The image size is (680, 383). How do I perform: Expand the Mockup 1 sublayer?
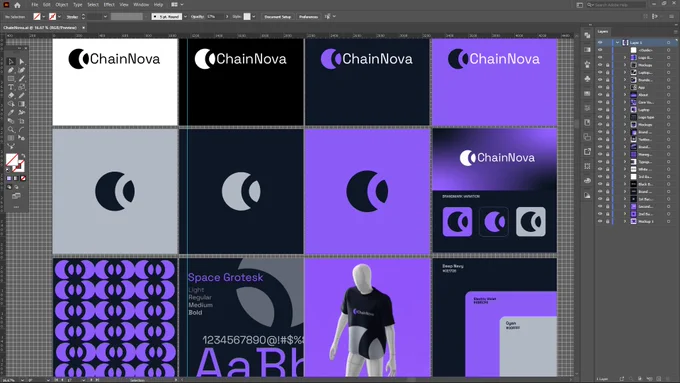click(625, 221)
